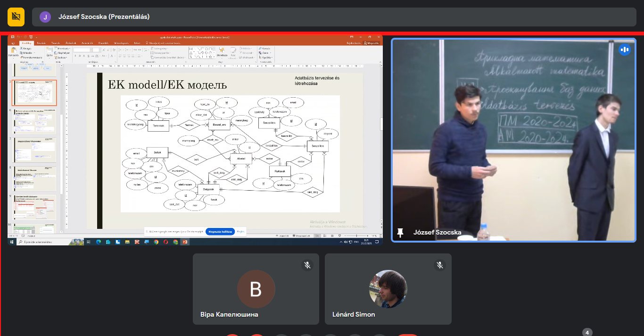This screenshot has height=336, width=644.
Task: Open slide 7 thumbnail in the slide panel
Action: (x=34, y=150)
